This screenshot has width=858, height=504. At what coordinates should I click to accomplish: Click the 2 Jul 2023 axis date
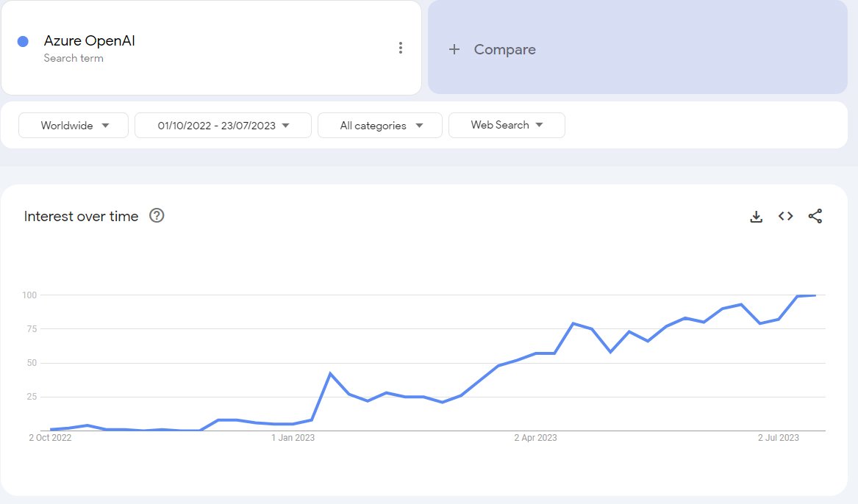coord(778,438)
